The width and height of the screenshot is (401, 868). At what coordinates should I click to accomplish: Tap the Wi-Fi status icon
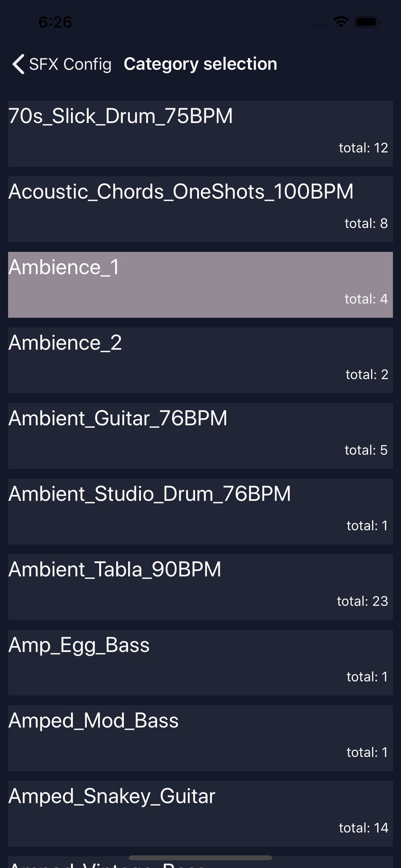(x=341, y=22)
